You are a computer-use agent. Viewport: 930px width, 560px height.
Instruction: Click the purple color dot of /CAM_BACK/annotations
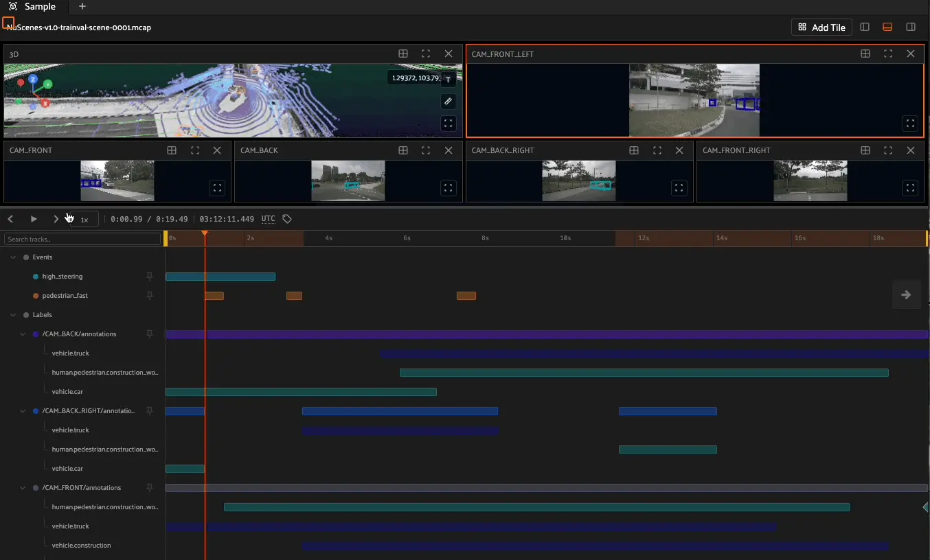[36, 334]
